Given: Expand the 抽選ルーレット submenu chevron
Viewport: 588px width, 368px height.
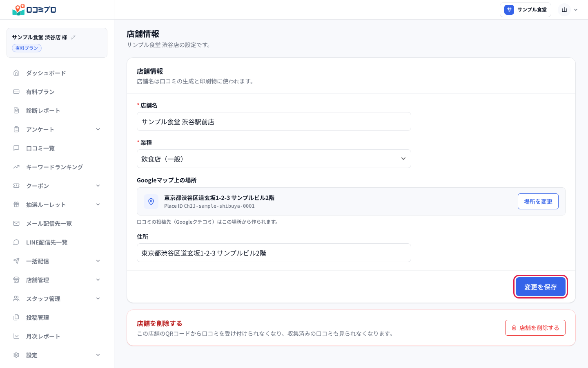Looking at the screenshot, I should 98,204.
